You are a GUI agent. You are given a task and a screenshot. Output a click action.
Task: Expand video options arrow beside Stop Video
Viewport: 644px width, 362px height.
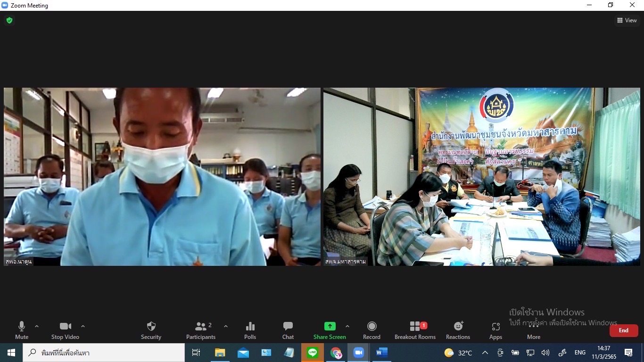coord(83,326)
